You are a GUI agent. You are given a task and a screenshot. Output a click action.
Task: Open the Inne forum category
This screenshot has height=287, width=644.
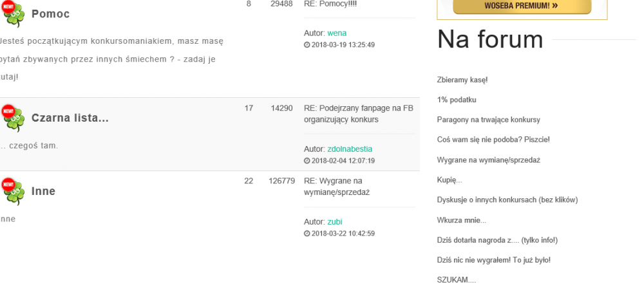click(x=43, y=191)
